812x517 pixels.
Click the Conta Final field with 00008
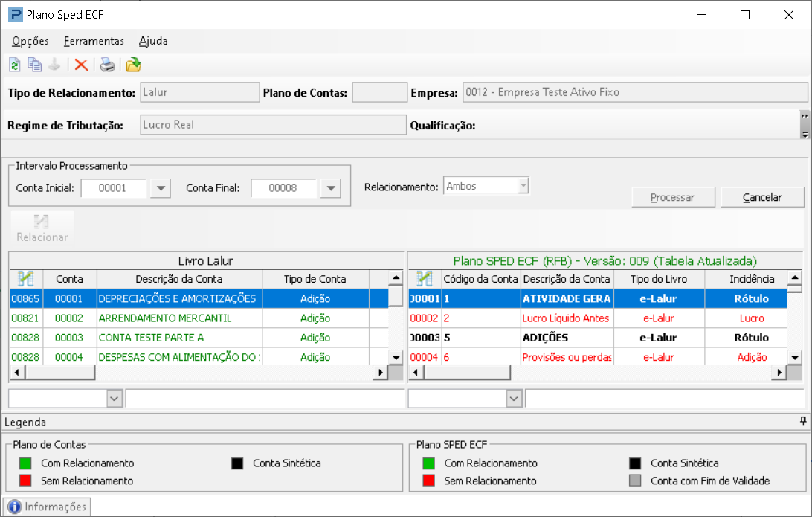(284, 188)
